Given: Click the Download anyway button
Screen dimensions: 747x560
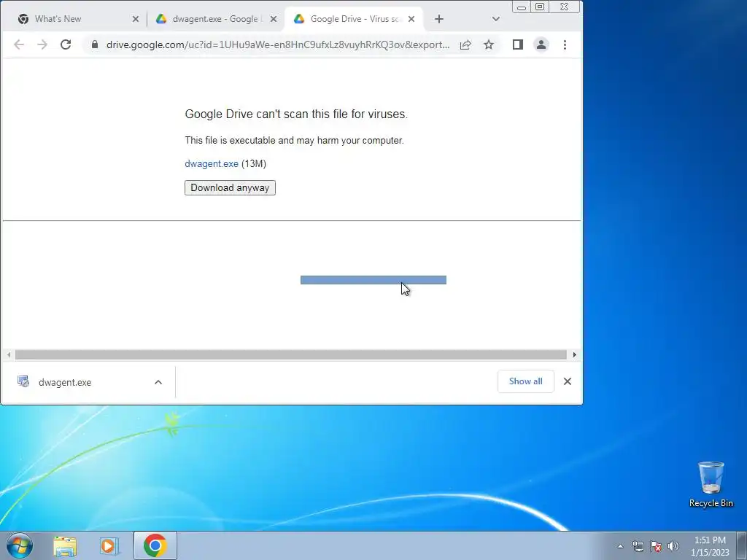Looking at the screenshot, I should (x=230, y=187).
